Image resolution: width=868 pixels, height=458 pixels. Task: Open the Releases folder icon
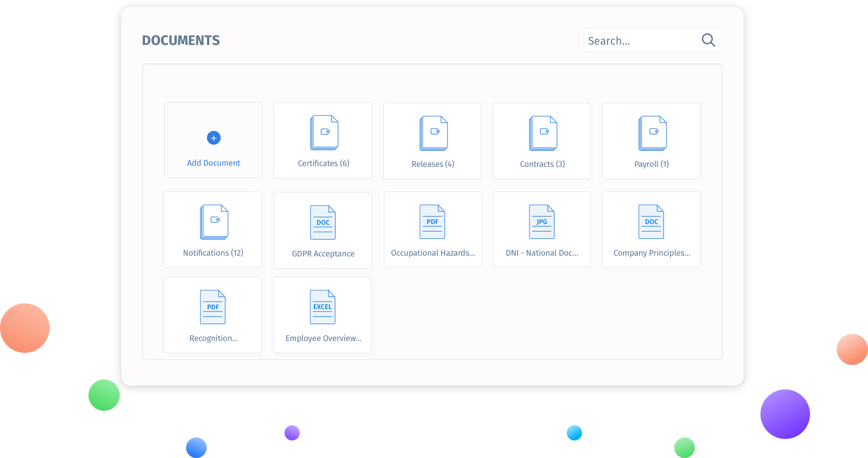[x=434, y=133]
